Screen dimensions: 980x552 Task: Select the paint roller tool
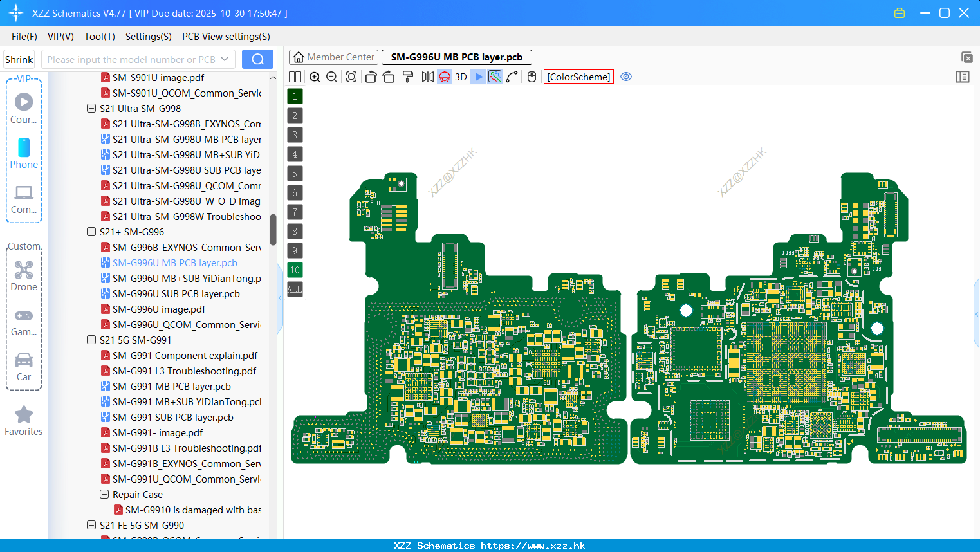[407, 77]
